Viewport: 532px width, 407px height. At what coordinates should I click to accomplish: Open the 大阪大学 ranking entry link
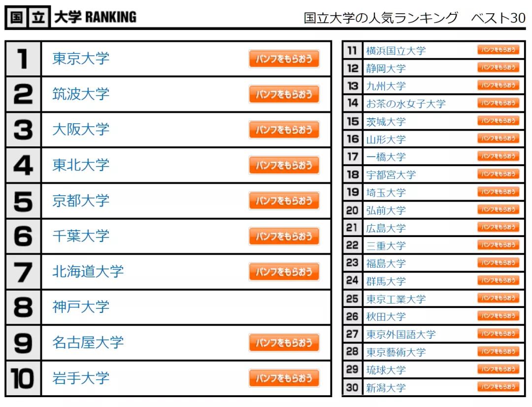click(x=81, y=130)
